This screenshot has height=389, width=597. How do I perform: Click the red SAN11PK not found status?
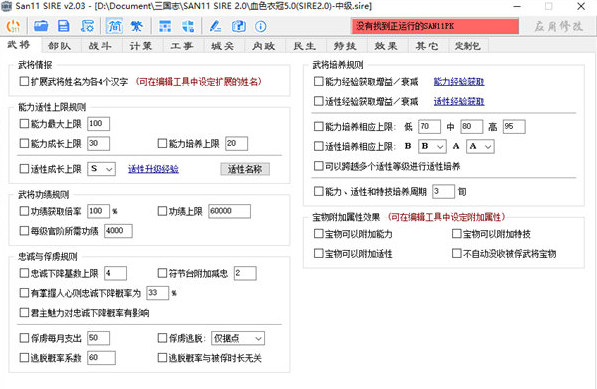point(435,26)
